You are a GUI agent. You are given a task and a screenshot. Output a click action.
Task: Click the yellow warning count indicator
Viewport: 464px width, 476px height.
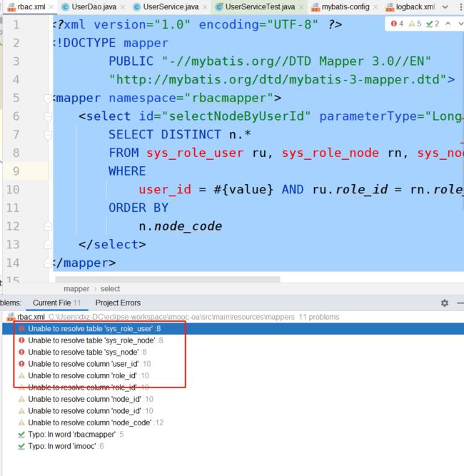(x=415, y=24)
